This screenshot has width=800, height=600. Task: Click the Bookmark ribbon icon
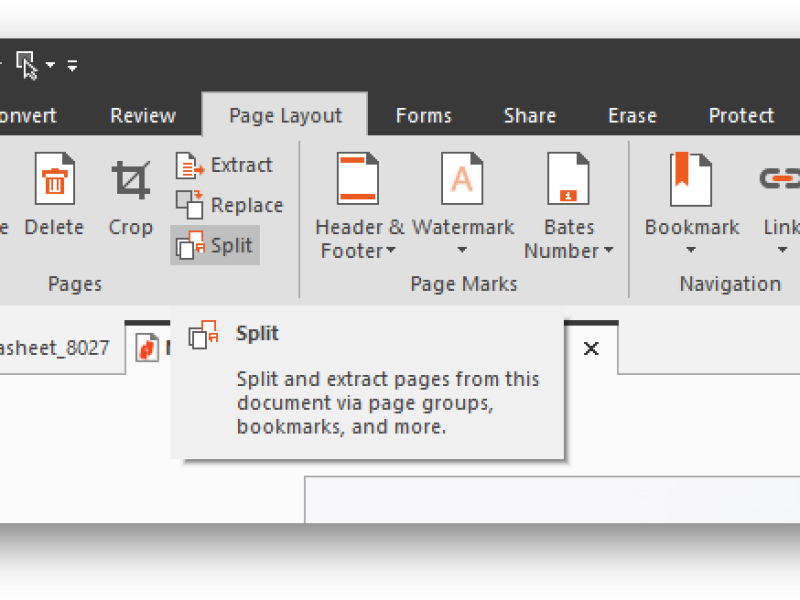pos(690,180)
